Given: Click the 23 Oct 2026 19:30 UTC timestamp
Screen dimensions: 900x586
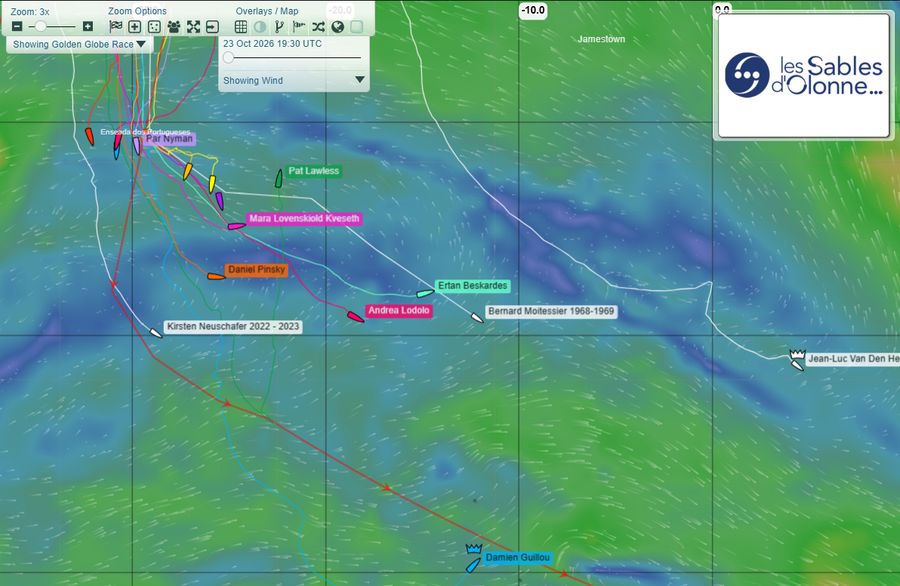Looking at the screenshot, I should tap(272, 44).
